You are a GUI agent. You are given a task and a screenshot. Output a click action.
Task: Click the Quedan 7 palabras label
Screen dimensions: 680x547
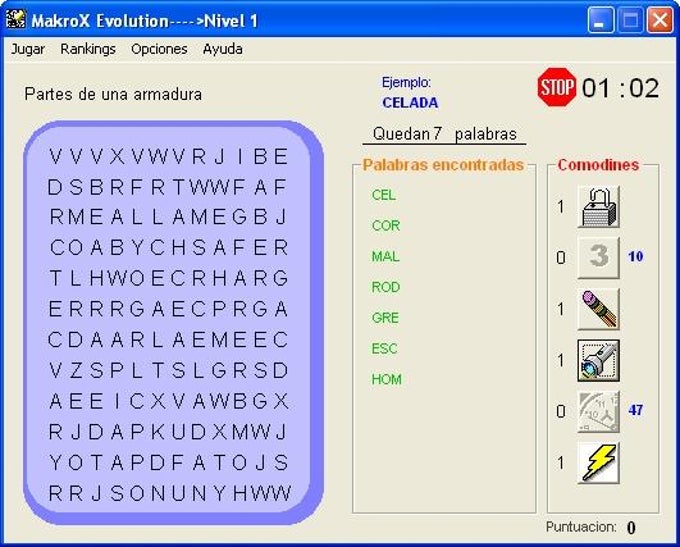[x=445, y=134]
